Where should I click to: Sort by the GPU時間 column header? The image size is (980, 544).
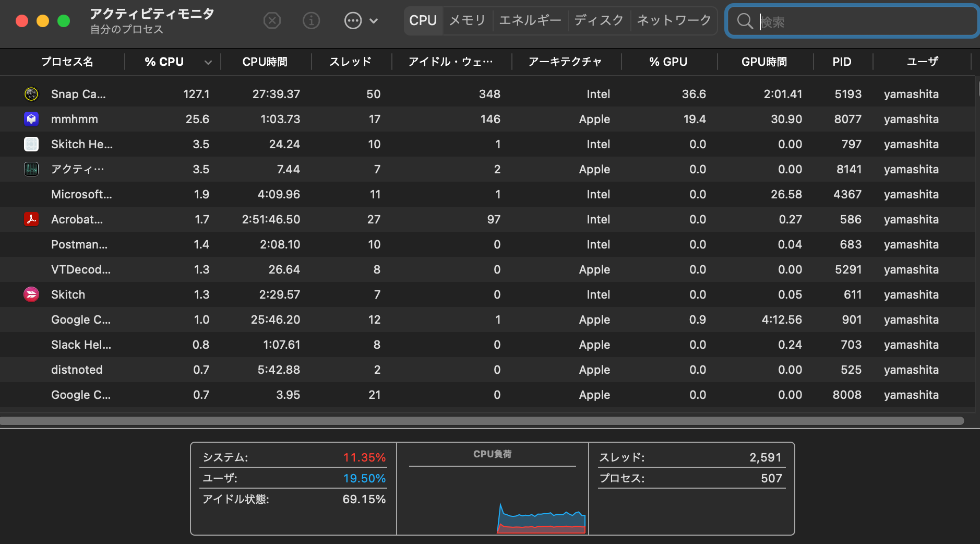click(x=764, y=62)
